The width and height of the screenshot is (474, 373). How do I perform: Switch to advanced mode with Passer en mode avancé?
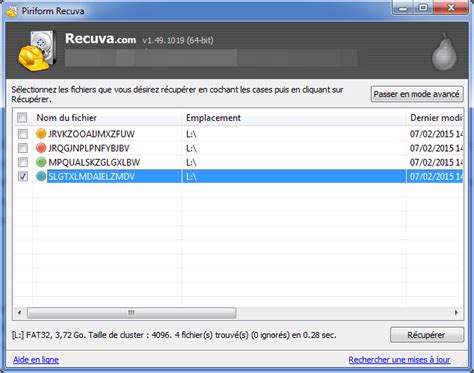pyautogui.click(x=417, y=94)
